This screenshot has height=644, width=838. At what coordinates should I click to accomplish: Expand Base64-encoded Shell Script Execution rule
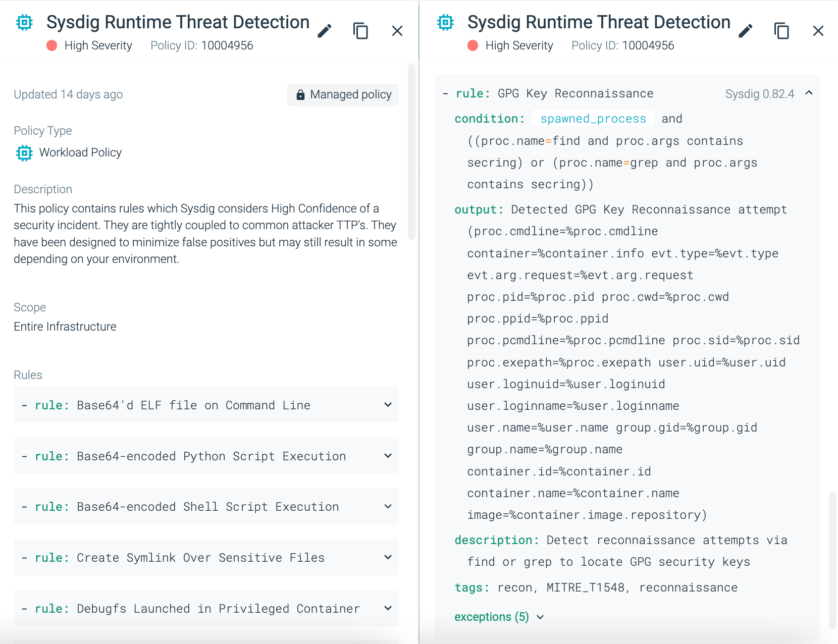[388, 506]
